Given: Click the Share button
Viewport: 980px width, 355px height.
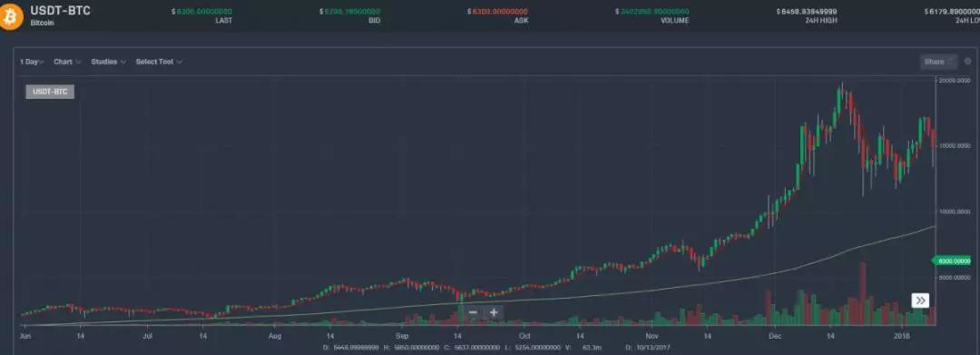Looking at the screenshot, I should (x=939, y=61).
